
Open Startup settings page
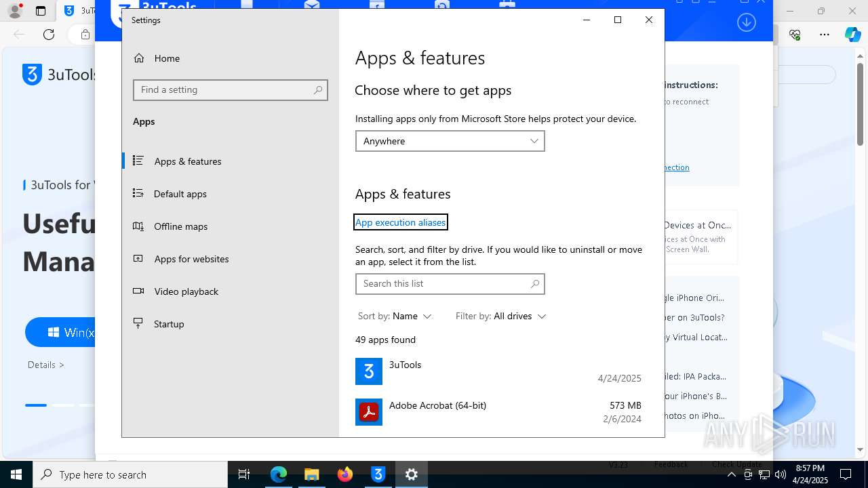pos(231,324)
